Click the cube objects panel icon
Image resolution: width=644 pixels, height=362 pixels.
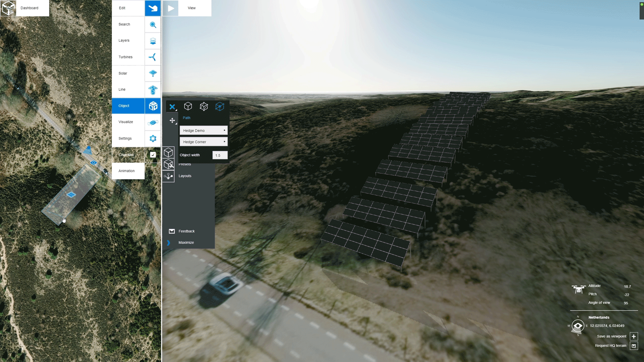coord(168,153)
